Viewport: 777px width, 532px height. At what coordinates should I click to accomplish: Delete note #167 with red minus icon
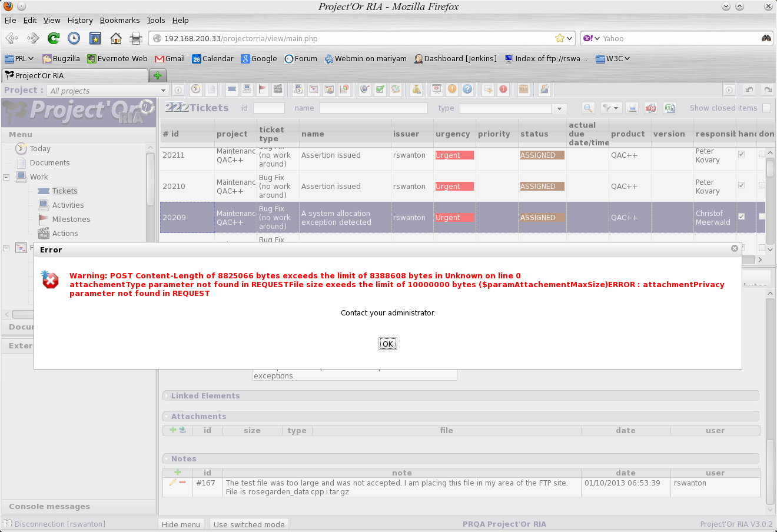click(182, 483)
